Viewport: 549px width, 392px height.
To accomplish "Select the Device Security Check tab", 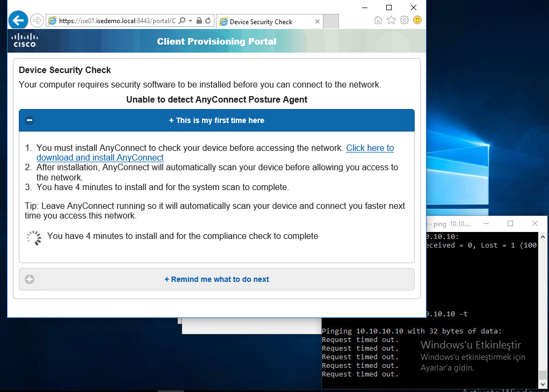I will pyautogui.click(x=269, y=21).
